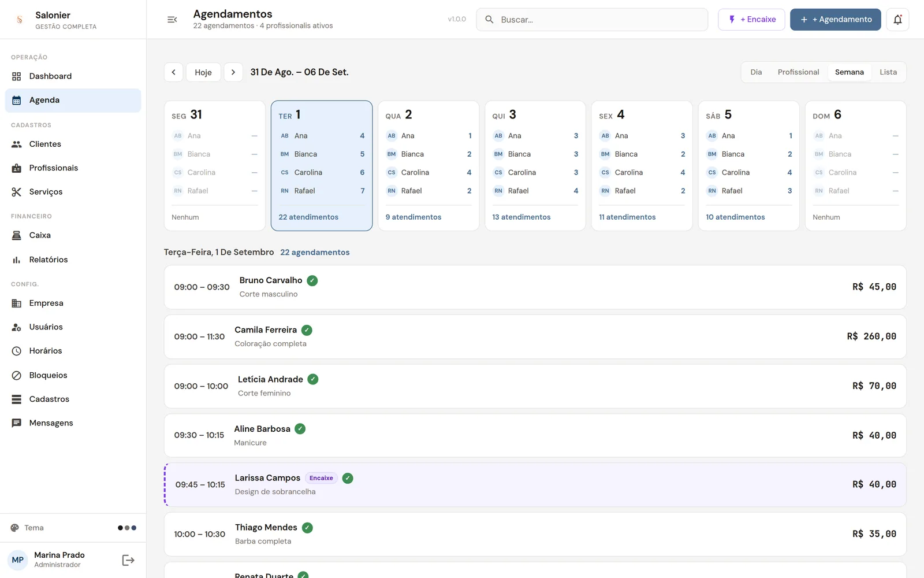The height and width of the screenshot is (578, 924).
Task: Click the Marina Prado MP avatar
Action: click(x=18, y=560)
